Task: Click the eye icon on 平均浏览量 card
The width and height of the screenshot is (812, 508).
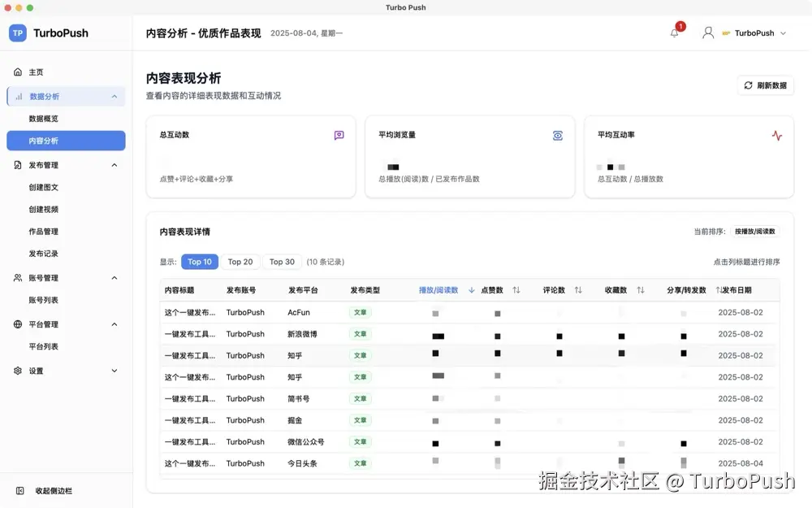Action: tap(557, 136)
